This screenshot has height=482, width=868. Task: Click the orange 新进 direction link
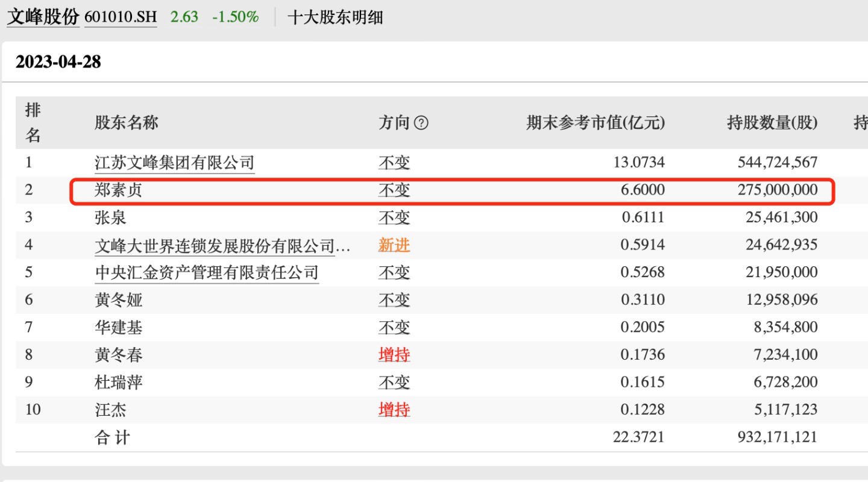pos(394,245)
